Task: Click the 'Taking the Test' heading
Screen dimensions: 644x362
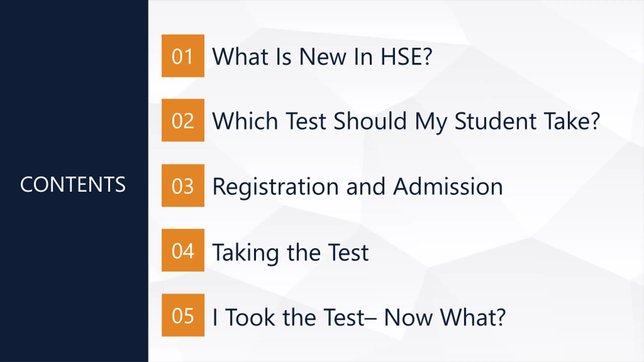Action: [x=291, y=253]
